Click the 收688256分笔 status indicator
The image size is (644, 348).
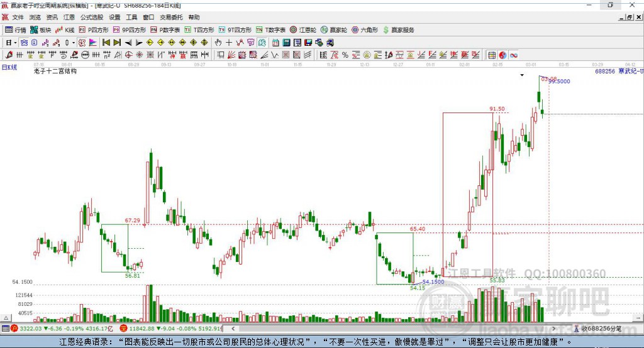point(598,329)
